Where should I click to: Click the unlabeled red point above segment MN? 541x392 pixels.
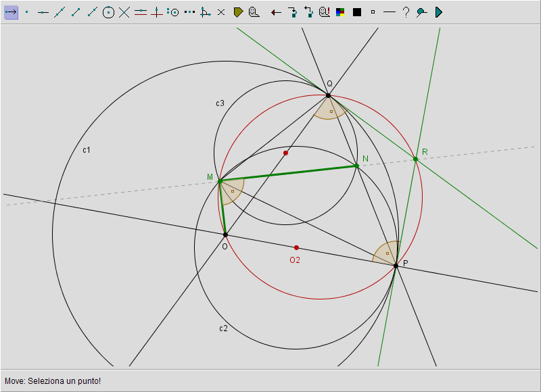point(285,153)
